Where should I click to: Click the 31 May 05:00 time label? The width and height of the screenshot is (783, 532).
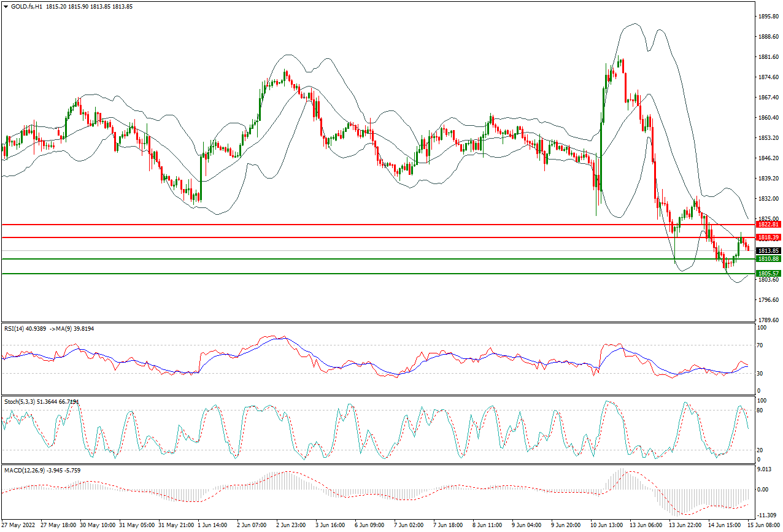point(137,526)
